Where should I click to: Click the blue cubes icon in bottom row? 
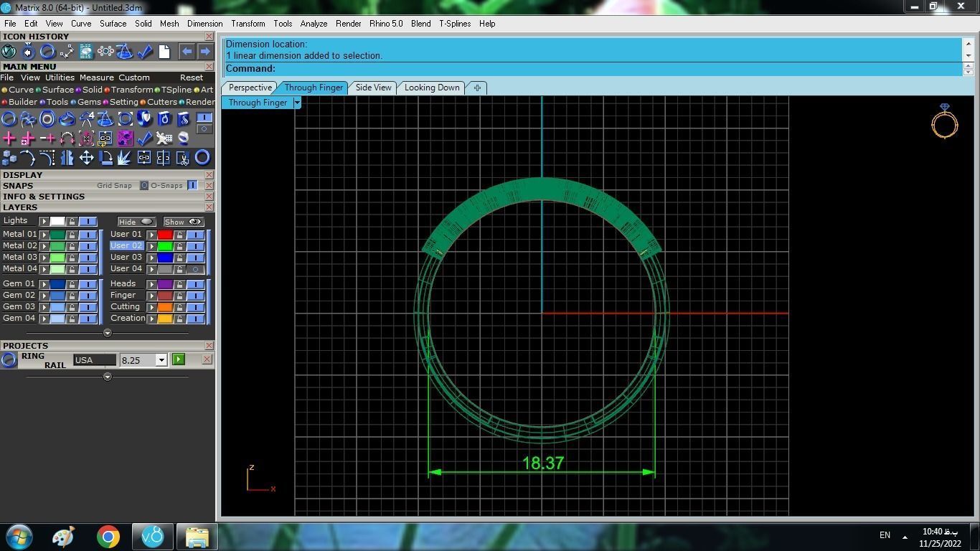click(x=9, y=158)
